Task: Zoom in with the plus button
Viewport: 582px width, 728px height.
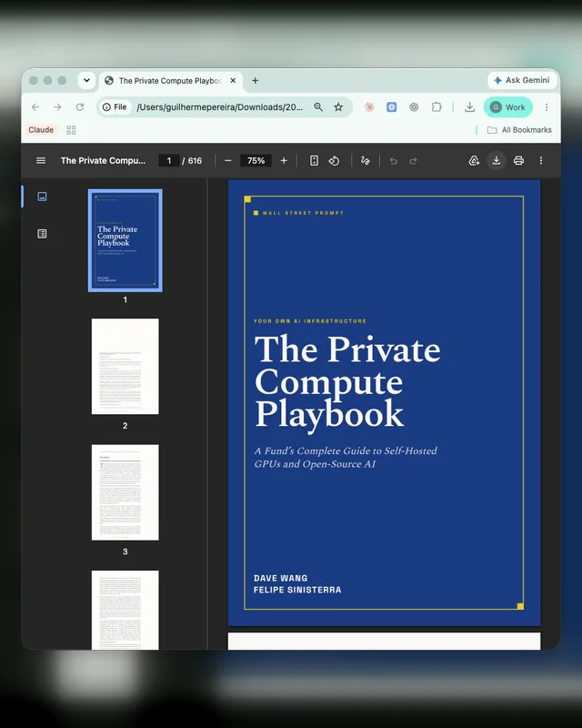Action: (x=284, y=161)
